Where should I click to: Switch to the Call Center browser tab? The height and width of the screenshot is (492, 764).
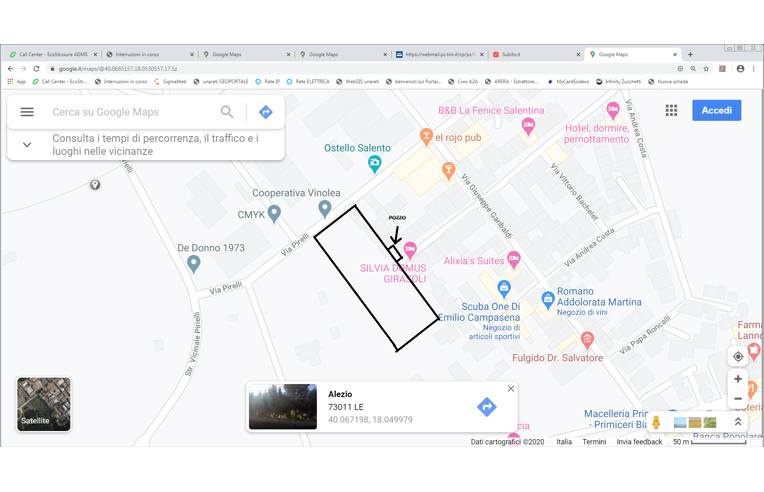pos(50,54)
